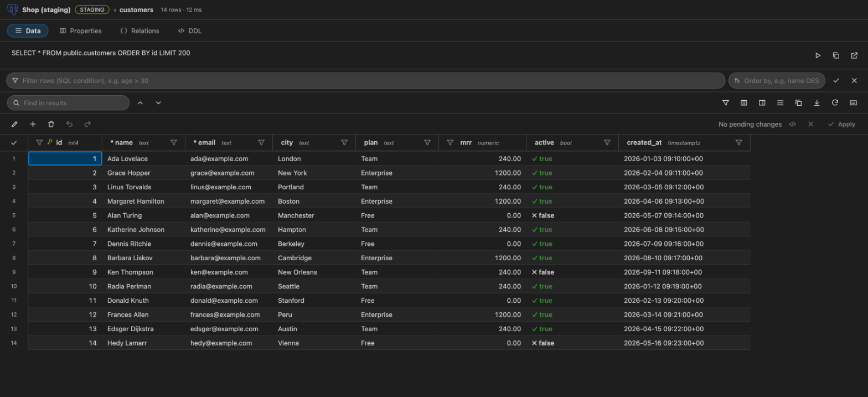Open the columns layout icon
Viewport: 868px width, 397px height.
tap(744, 103)
